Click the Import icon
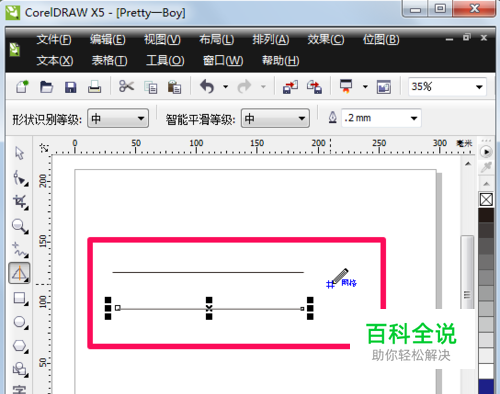Screen dimensions: 500x394 [290, 87]
